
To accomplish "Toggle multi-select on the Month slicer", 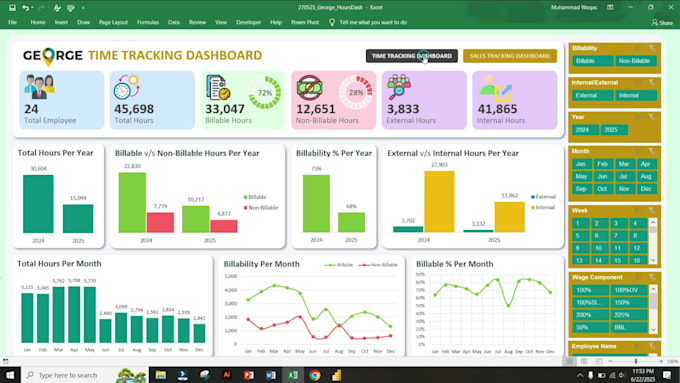I will (638, 151).
